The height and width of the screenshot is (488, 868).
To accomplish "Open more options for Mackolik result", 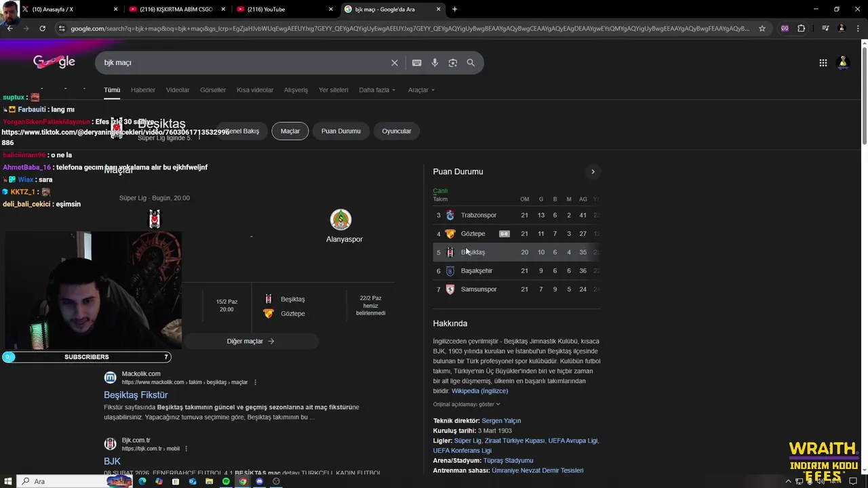I will click(255, 382).
